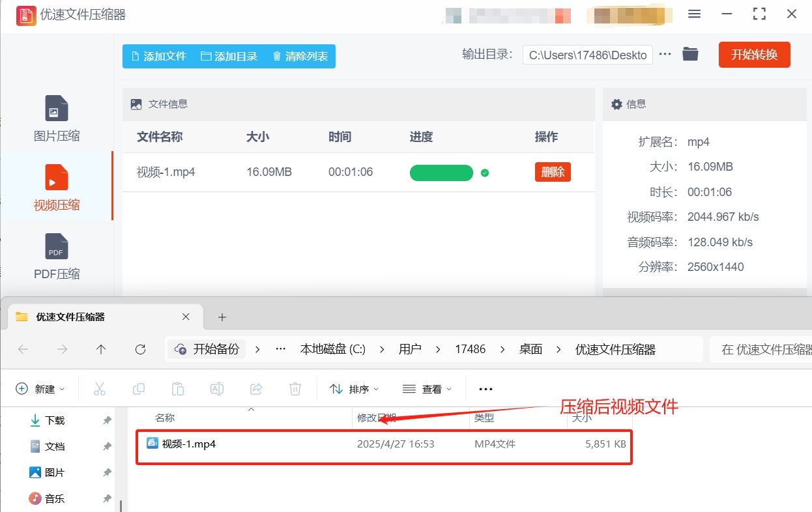
Task: Open the hamburger menu in the compressor app
Action: 694,14
